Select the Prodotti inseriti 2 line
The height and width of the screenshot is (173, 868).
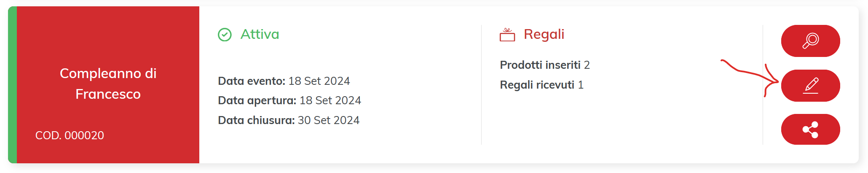(x=545, y=65)
